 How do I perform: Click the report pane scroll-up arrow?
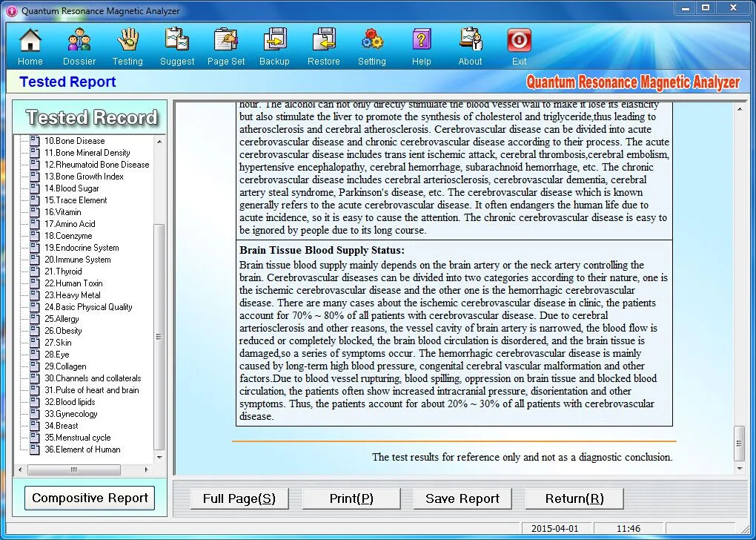click(740, 109)
